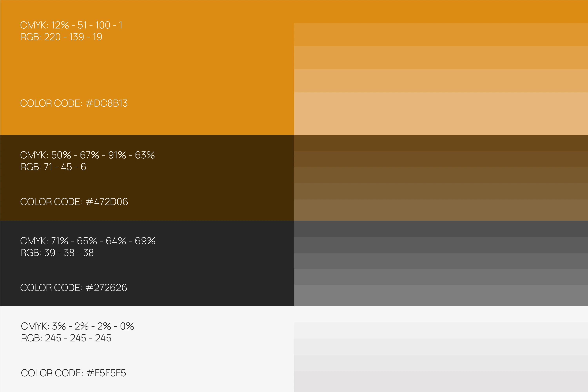
Task: Click the color code #472D06 text
Action: click(x=74, y=202)
